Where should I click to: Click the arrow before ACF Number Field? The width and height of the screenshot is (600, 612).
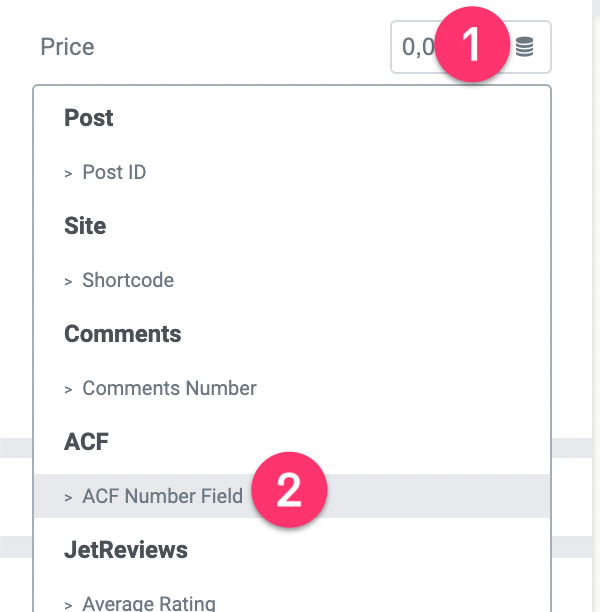pos(68,498)
